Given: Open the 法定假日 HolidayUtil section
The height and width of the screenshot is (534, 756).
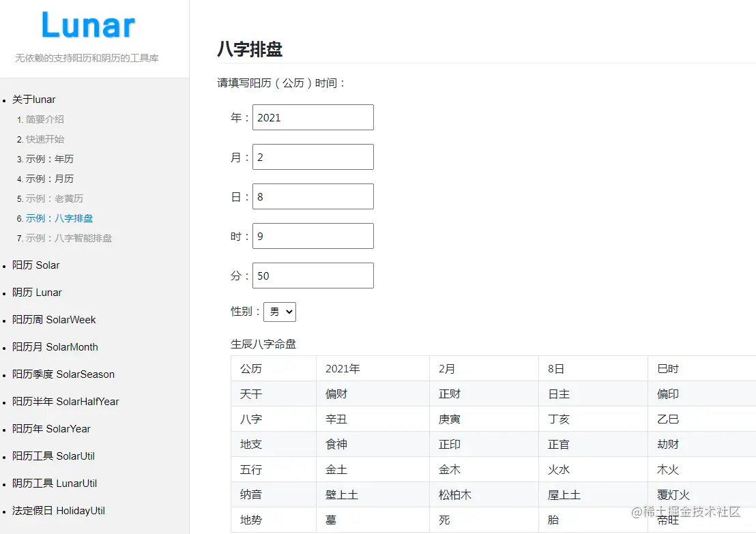Looking at the screenshot, I should click(59, 510).
